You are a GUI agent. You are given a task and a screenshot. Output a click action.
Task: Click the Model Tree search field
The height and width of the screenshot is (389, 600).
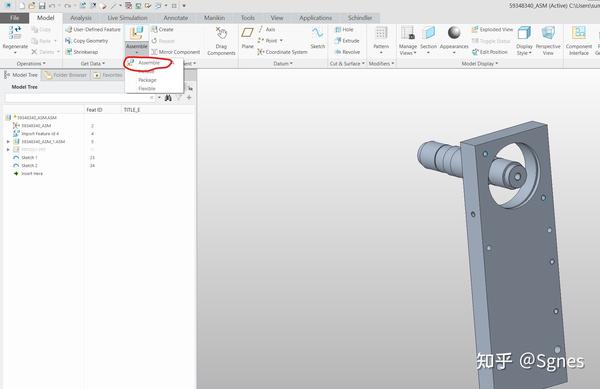click(80, 98)
